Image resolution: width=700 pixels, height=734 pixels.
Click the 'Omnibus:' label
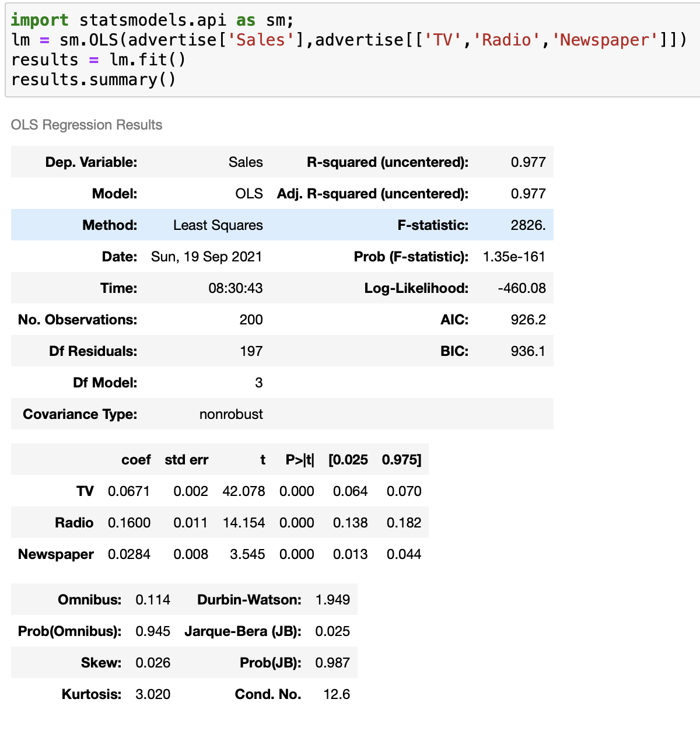pos(90,600)
